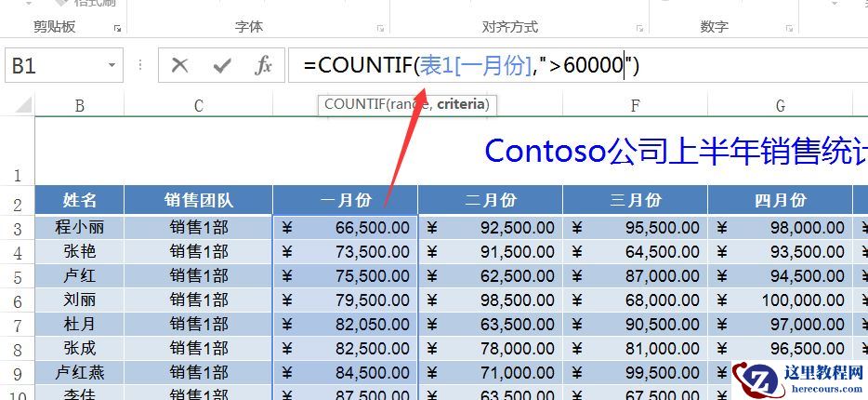Select April value 100,000.00

(x=780, y=300)
